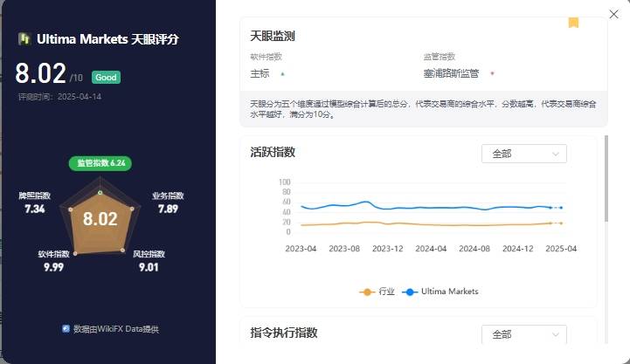This screenshot has height=364, width=630.
Task: Click the 风控指数 9.01 label
Action: coord(149,261)
